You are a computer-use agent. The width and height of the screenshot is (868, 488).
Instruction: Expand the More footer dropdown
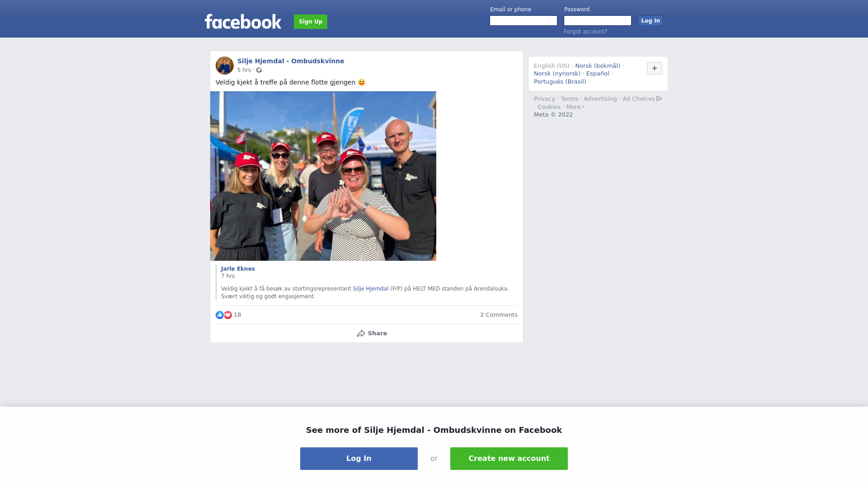pyautogui.click(x=576, y=107)
